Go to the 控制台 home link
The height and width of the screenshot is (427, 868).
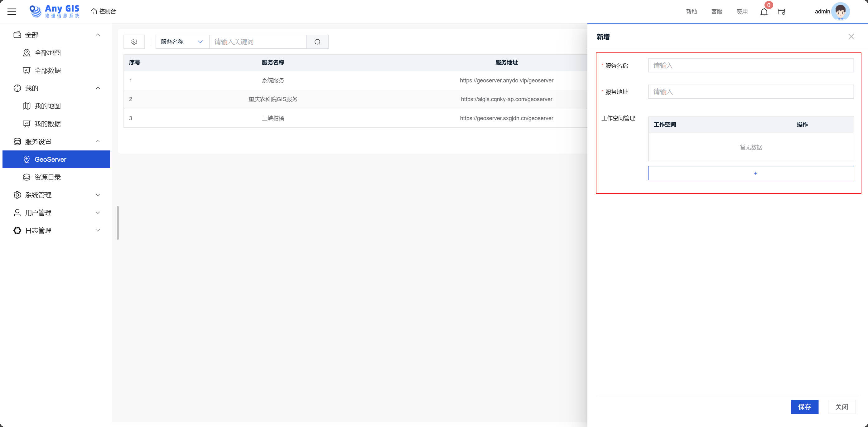pos(104,12)
